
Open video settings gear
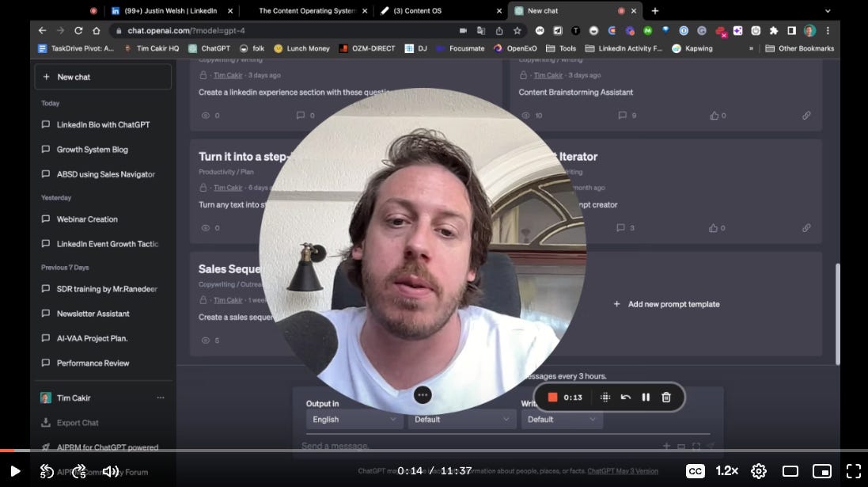point(758,471)
